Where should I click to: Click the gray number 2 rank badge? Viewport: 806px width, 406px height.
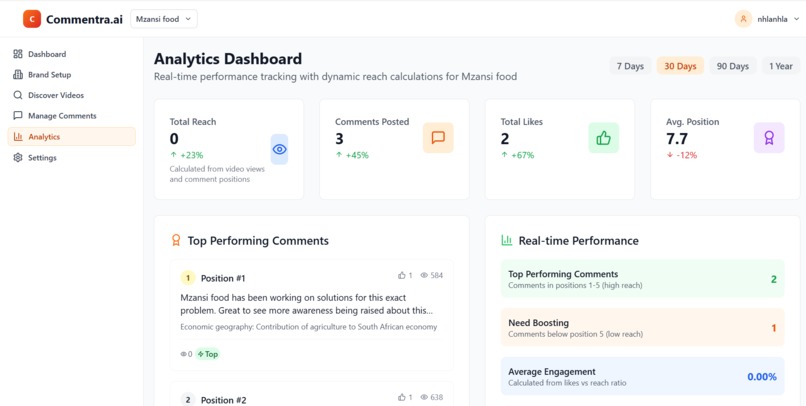point(188,400)
